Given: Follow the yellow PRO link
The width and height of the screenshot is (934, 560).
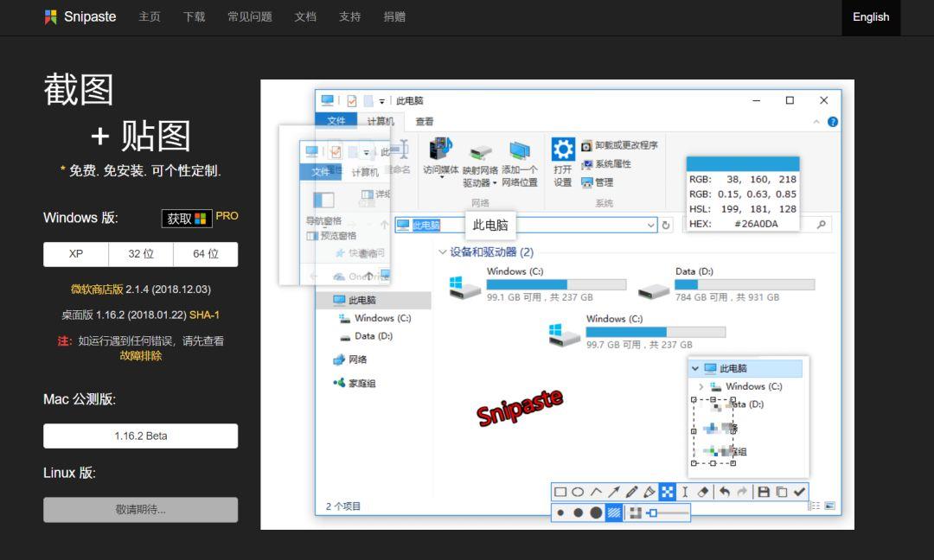Looking at the screenshot, I should pyautogui.click(x=227, y=215).
